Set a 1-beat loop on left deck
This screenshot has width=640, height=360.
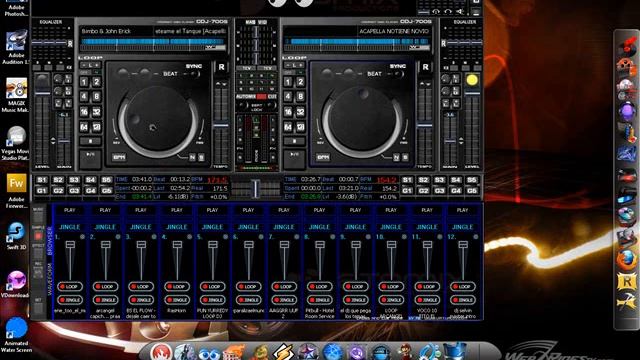(x=84, y=82)
